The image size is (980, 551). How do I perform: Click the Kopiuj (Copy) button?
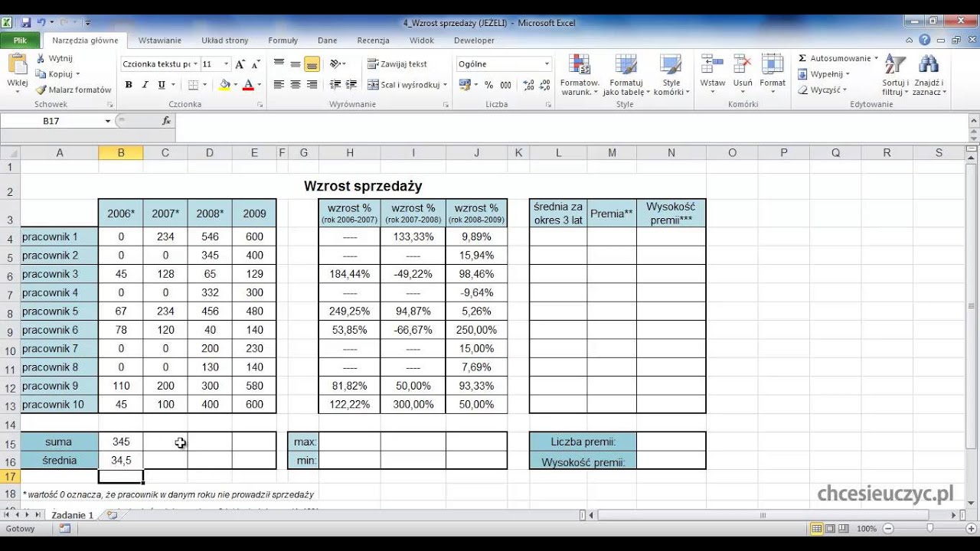click(58, 74)
